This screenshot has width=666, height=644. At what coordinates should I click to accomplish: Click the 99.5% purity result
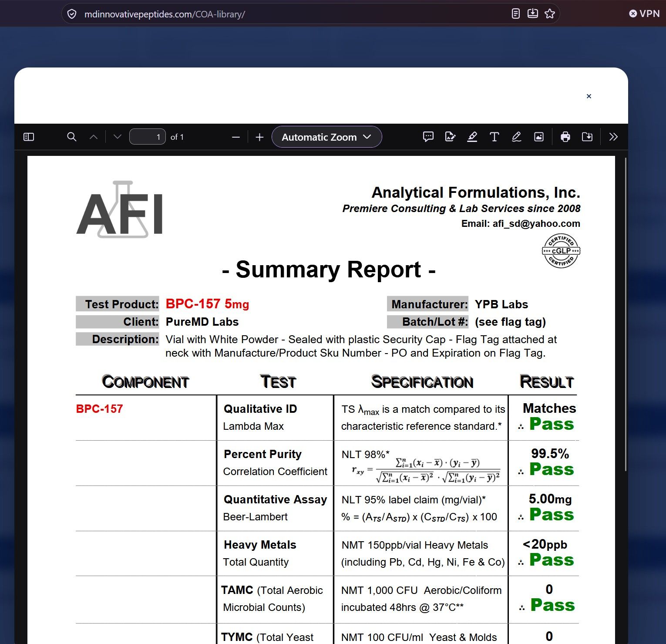click(x=550, y=454)
